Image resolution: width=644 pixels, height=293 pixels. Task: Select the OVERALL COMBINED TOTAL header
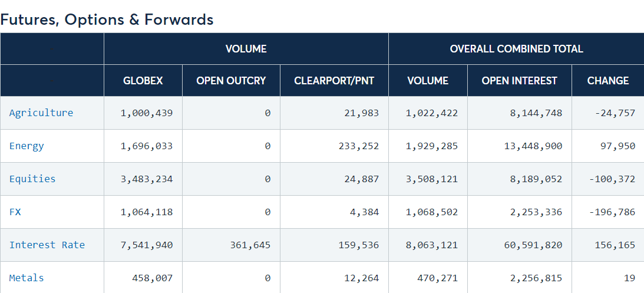[516, 49]
